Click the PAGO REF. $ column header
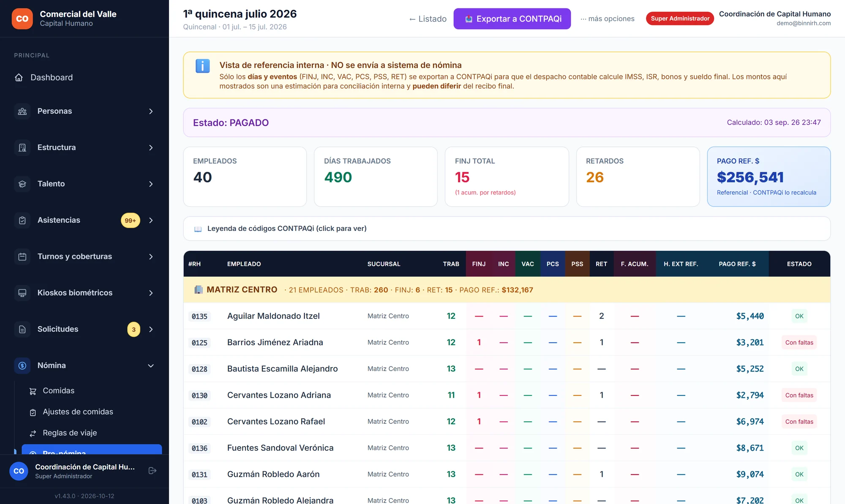845x504 pixels. (737, 264)
